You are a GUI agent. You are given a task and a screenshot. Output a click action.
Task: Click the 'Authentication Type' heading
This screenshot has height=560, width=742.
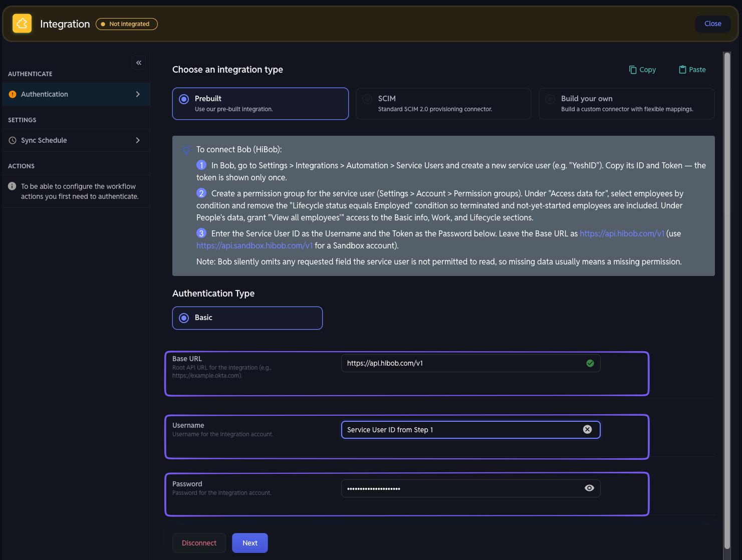tap(213, 294)
